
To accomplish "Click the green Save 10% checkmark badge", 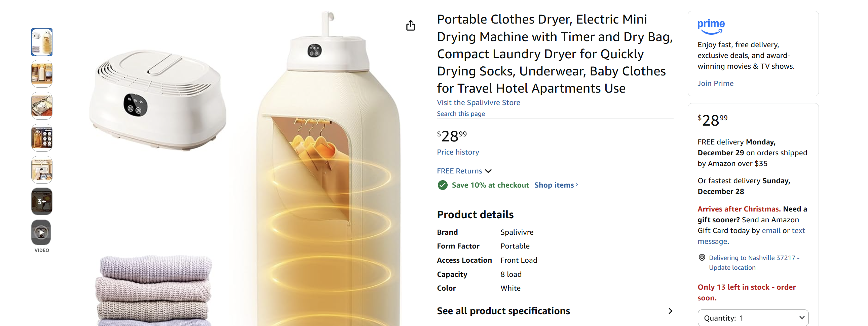I will tap(442, 185).
